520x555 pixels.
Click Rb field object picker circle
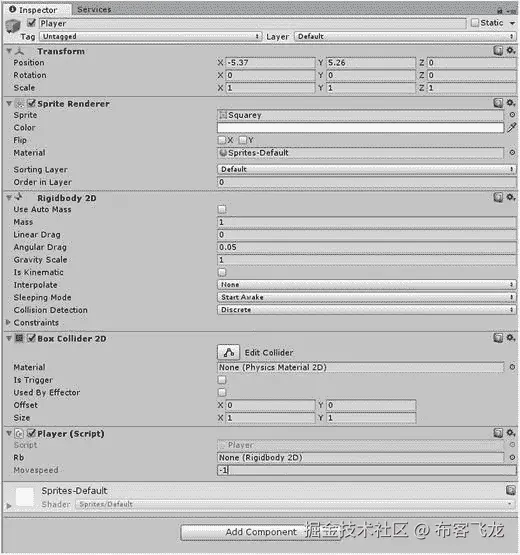point(512,457)
